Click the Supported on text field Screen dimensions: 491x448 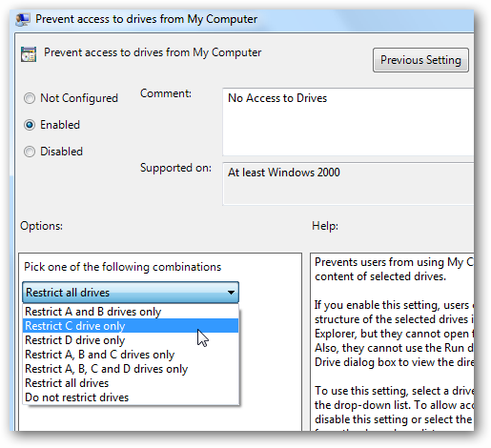(348, 184)
